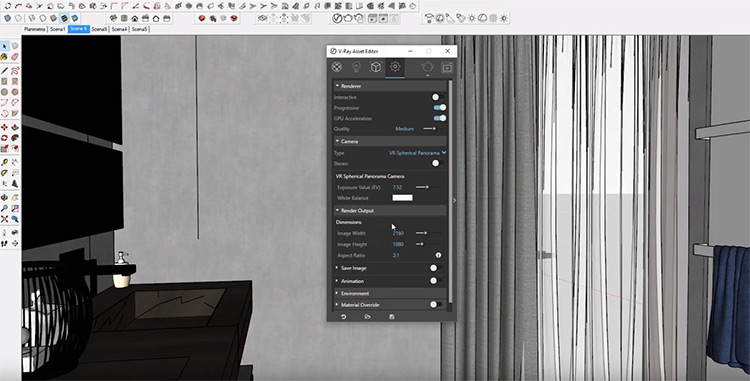Image resolution: width=750 pixels, height=381 pixels.
Task: Expand the Save Image section
Action: point(337,268)
